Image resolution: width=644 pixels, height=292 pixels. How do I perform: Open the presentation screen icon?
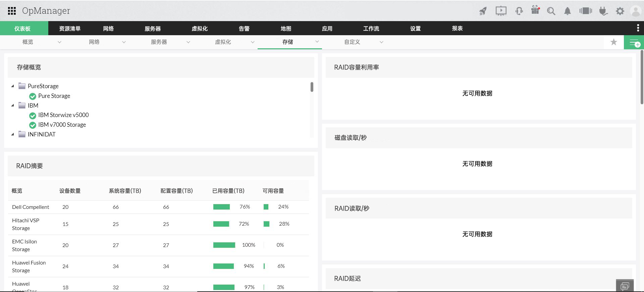point(501,11)
